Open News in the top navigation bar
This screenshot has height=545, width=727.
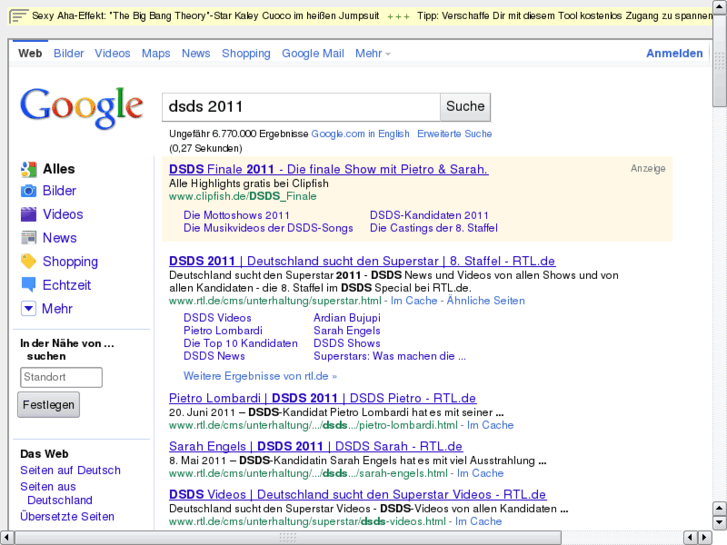[196, 53]
